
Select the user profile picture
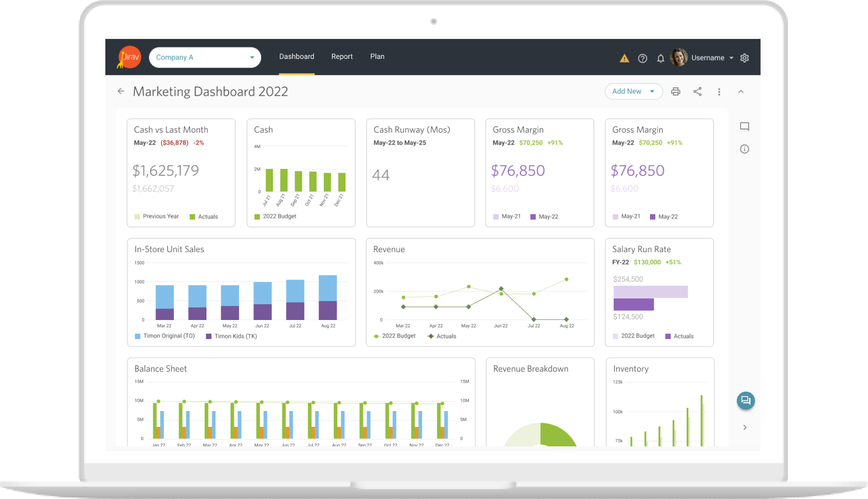679,57
